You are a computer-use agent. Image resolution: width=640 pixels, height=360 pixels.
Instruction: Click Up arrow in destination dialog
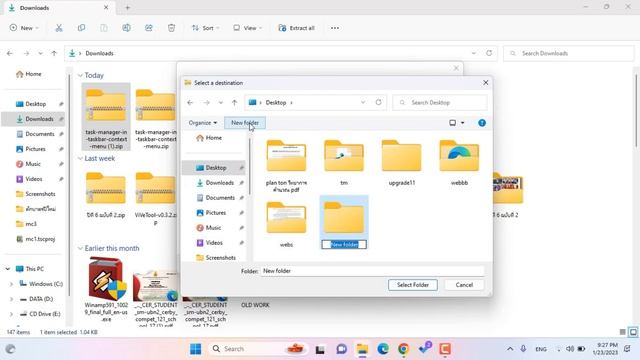234,102
